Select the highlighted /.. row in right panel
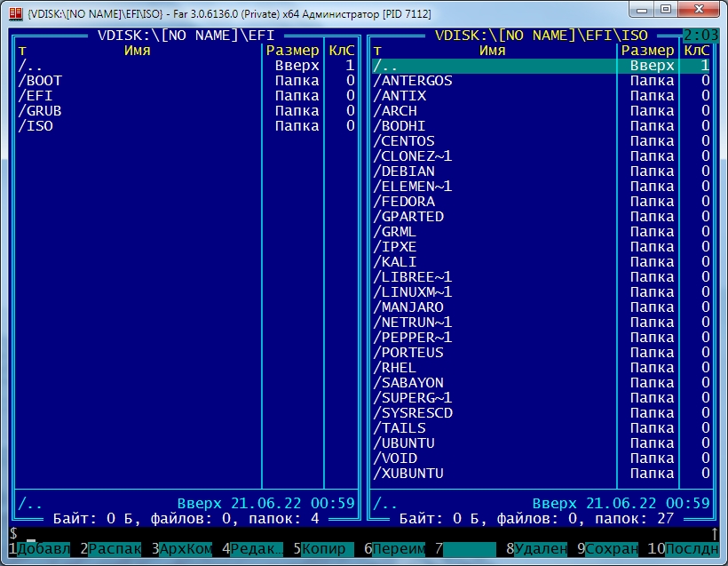The height and width of the screenshot is (566, 728). (x=542, y=66)
